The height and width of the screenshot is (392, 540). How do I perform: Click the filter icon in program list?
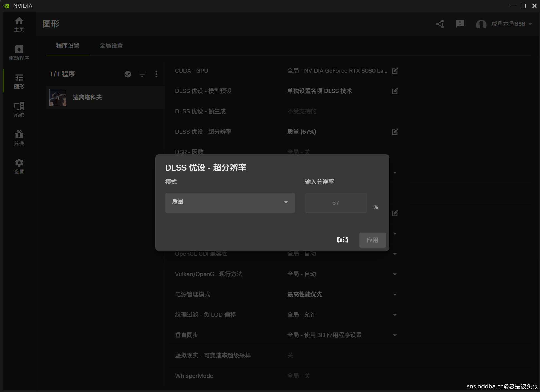coord(142,74)
